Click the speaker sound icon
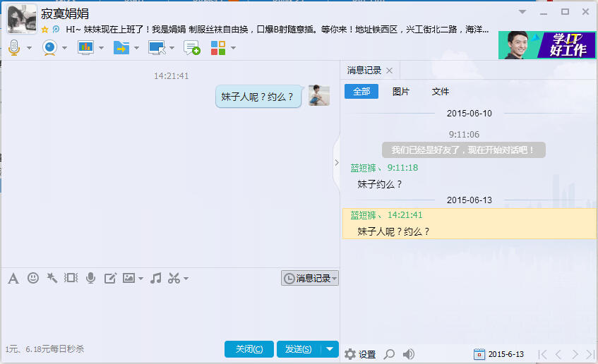The width and height of the screenshot is (598, 364). [x=409, y=354]
